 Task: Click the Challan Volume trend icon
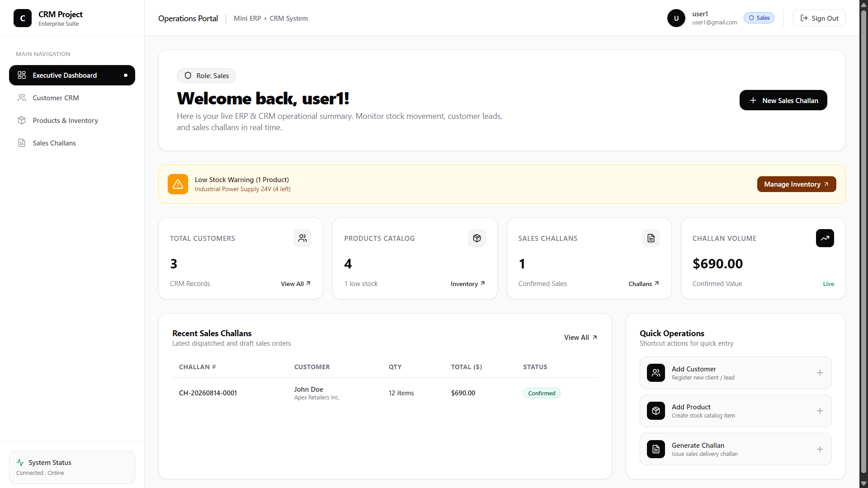[x=825, y=238]
